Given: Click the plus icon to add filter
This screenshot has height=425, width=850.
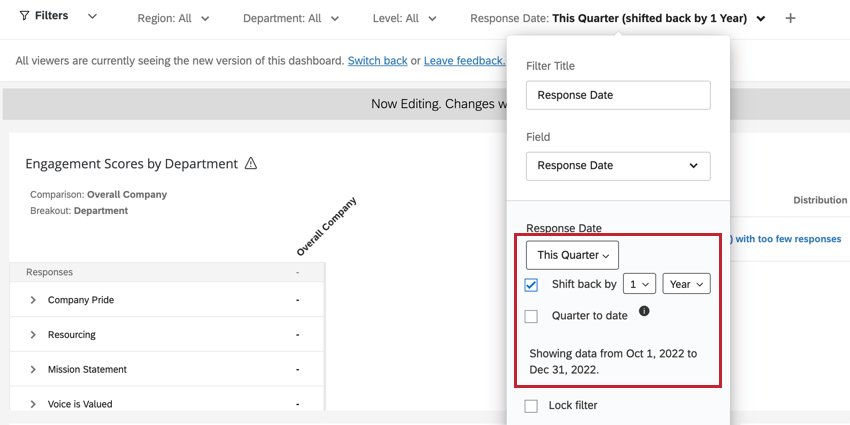Looking at the screenshot, I should [790, 18].
